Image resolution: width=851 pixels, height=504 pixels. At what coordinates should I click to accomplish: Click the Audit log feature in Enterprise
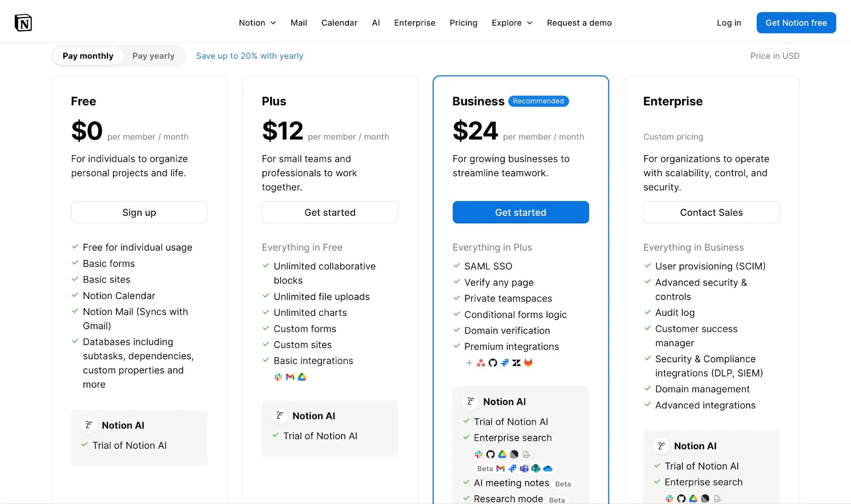pos(675,313)
